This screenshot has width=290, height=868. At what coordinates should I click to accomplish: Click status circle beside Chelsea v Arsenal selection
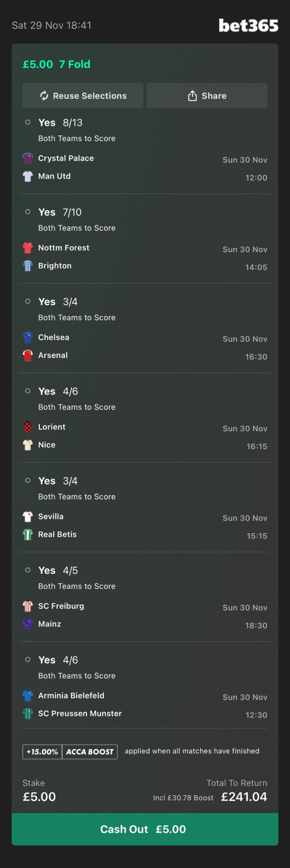pyautogui.click(x=28, y=301)
